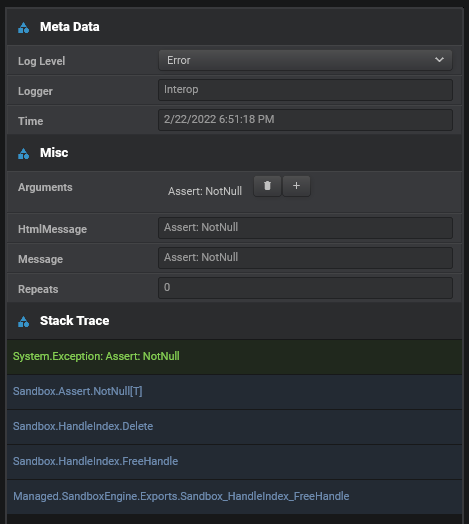469x524 pixels.
Task: Collapse the Misc section header
Action: (234, 153)
